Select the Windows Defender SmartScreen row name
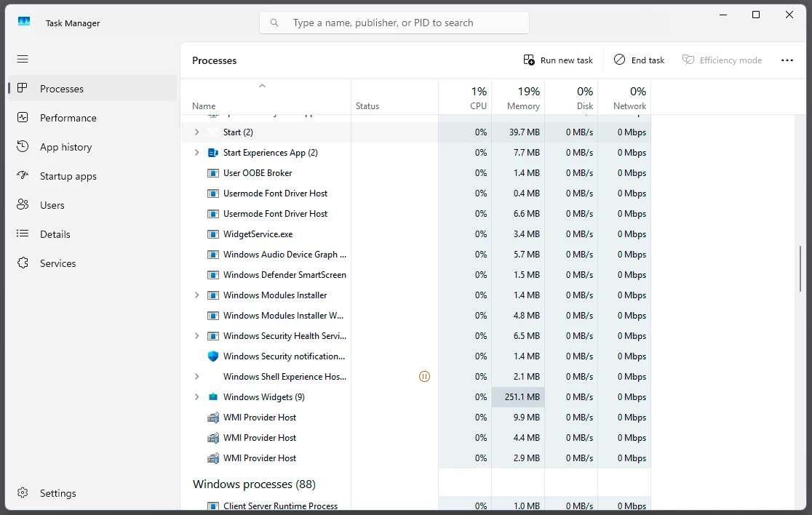Image resolution: width=812 pixels, height=515 pixels. pos(284,275)
